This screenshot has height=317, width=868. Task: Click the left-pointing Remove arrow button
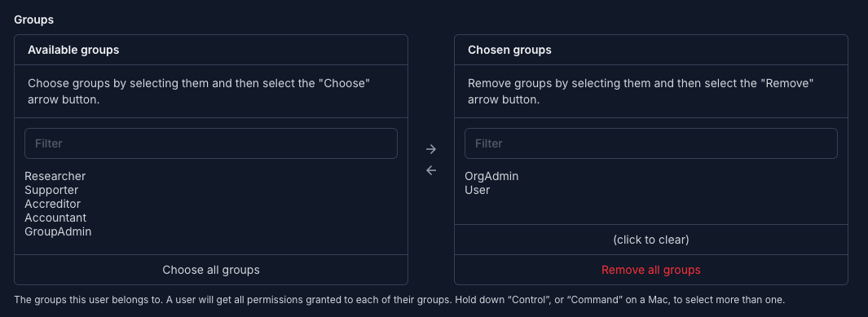[x=431, y=170]
